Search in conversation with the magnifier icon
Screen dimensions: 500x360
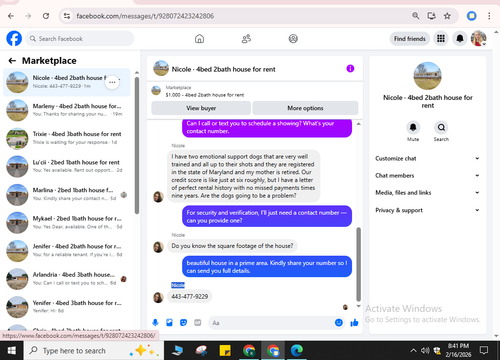point(441,127)
